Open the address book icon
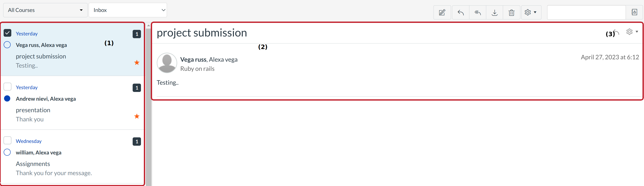The image size is (644, 186). tap(634, 12)
